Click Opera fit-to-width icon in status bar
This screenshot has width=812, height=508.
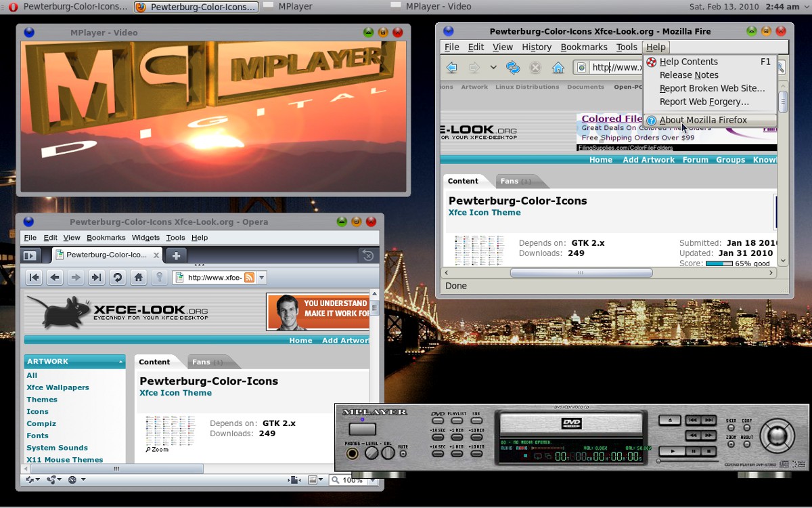(294, 480)
